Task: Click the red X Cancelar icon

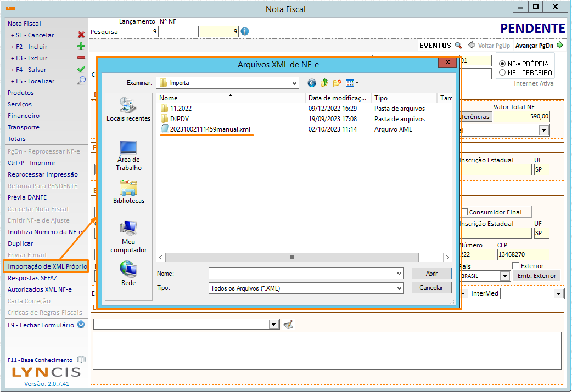Action: tap(81, 35)
